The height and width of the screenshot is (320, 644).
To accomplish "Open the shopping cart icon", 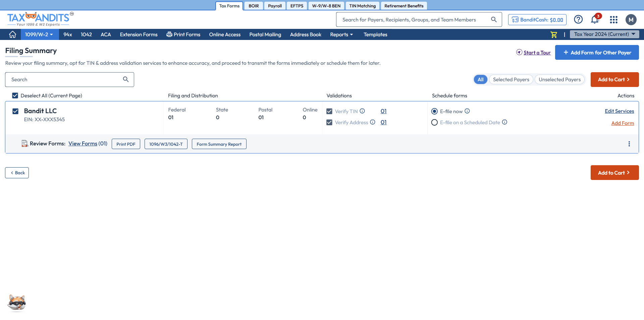I will pos(554,35).
